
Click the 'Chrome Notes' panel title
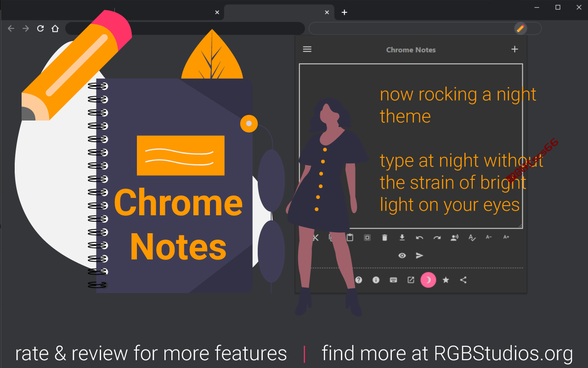(411, 50)
